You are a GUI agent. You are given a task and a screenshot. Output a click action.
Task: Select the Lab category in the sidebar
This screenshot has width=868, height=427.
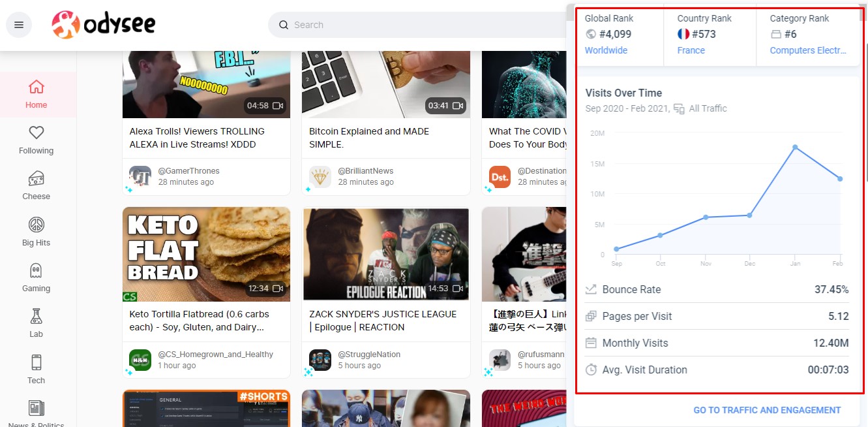(x=37, y=324)
